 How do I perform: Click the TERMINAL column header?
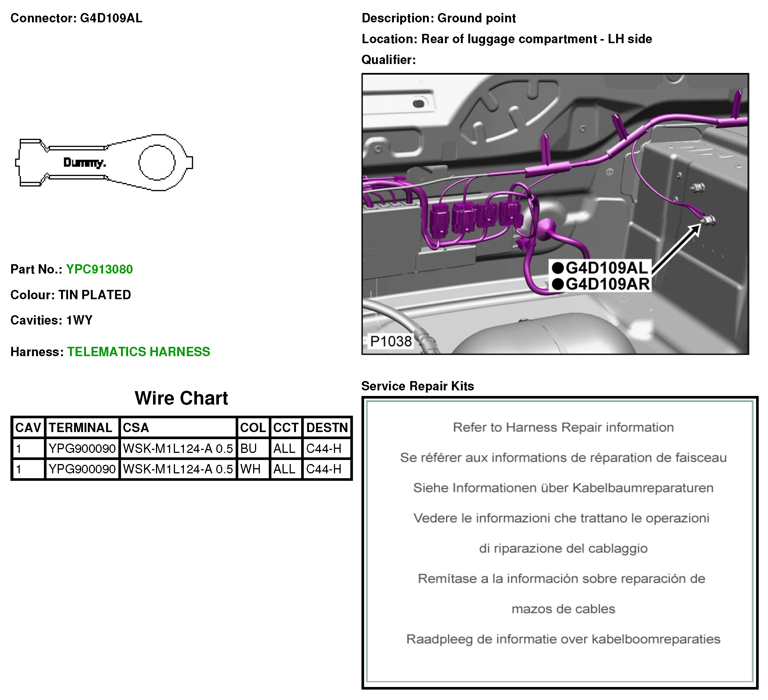[x=82, y=427]
